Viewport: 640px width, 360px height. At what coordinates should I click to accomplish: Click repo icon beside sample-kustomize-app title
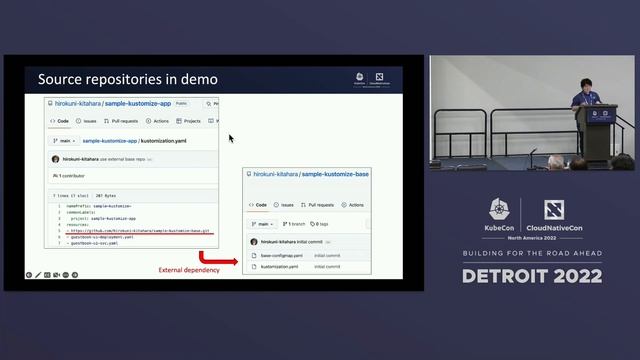click(x=50, y=104)
